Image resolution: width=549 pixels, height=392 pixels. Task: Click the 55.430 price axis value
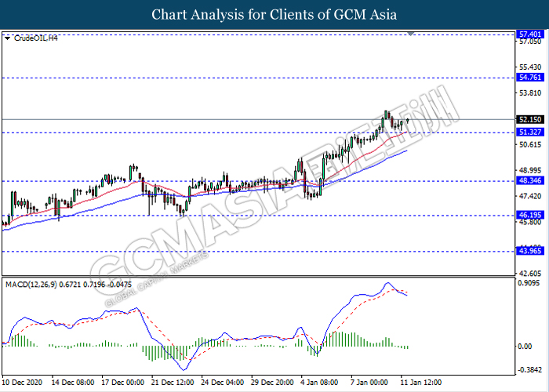[530, 67]
